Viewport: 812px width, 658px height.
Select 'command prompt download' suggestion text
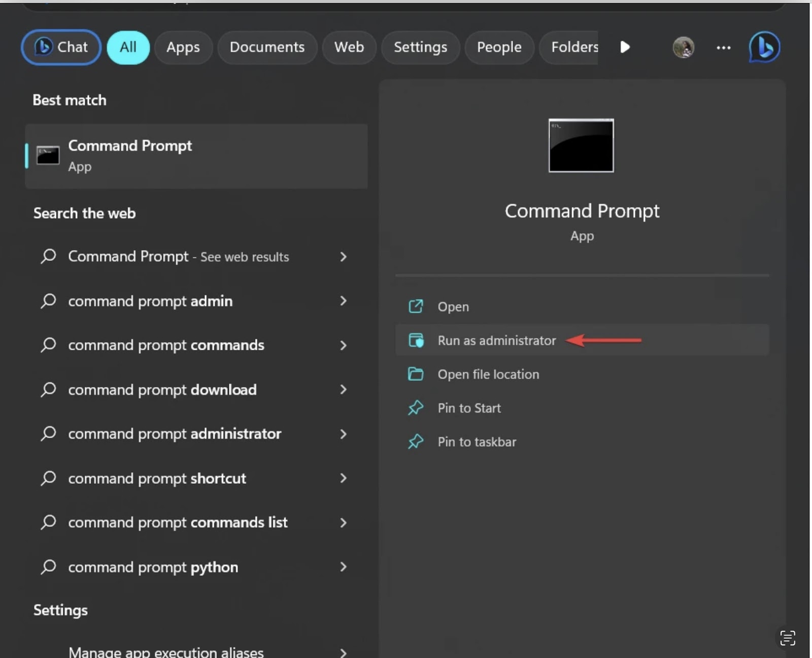(162, 390)
